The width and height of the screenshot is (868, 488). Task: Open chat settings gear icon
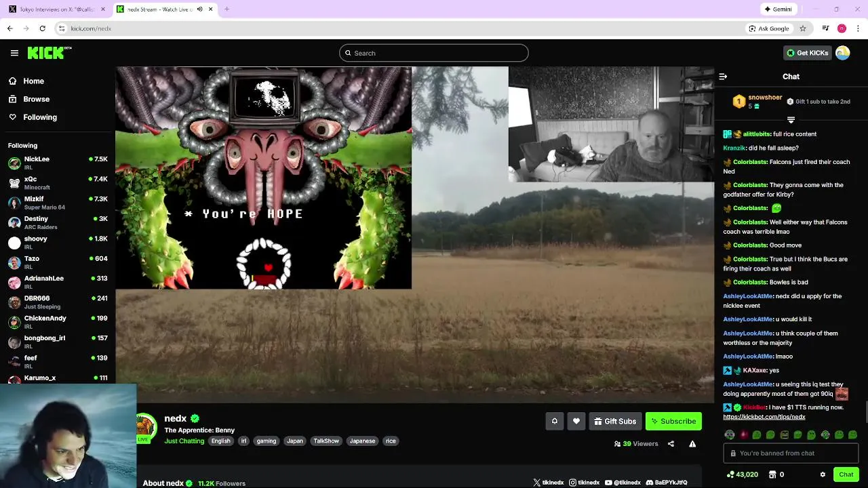pyautogui.click(x=823, y=474)
